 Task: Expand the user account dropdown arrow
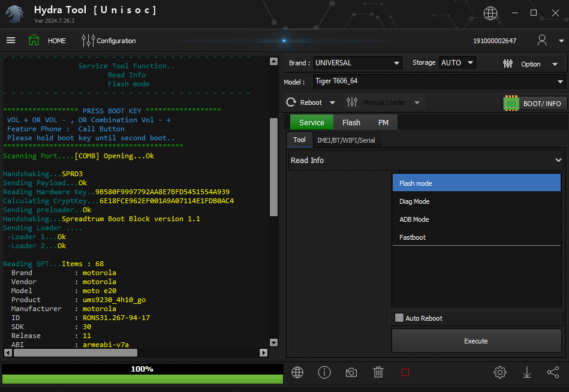pyautogui.click(x=561, y=41)
